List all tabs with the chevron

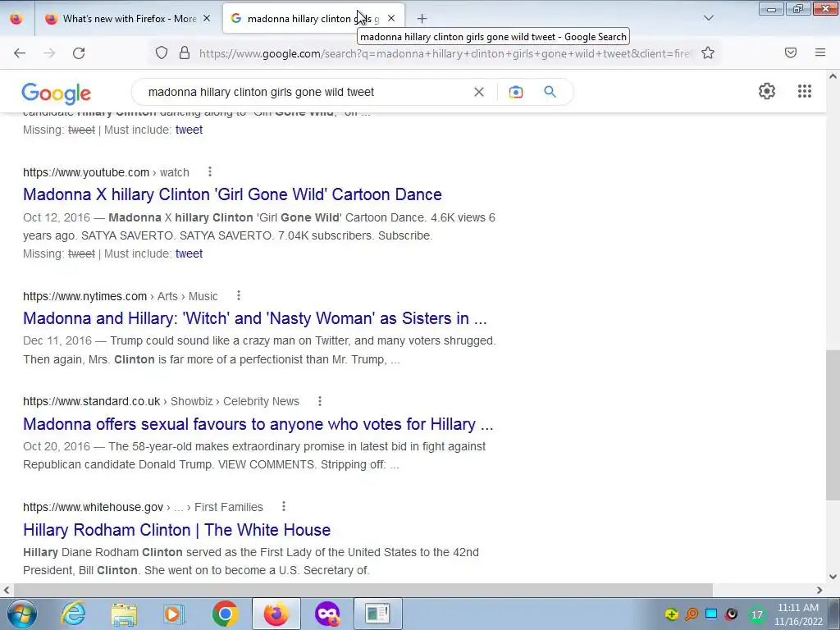(x=708, y=18)
